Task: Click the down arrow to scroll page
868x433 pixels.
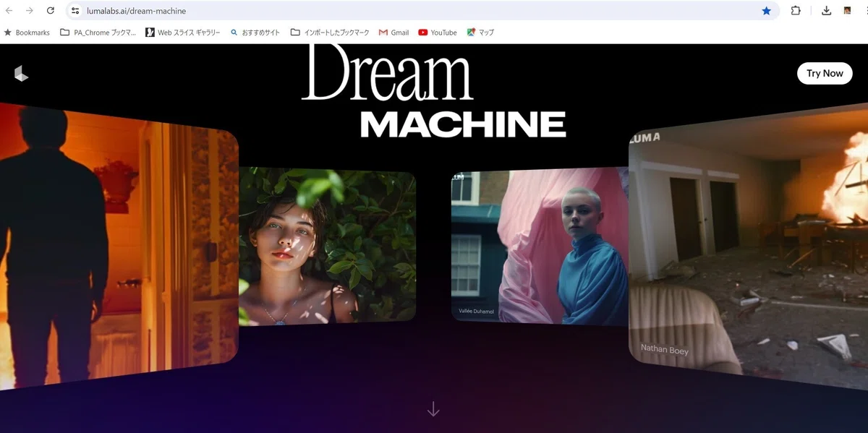Action: click(433, 409)
